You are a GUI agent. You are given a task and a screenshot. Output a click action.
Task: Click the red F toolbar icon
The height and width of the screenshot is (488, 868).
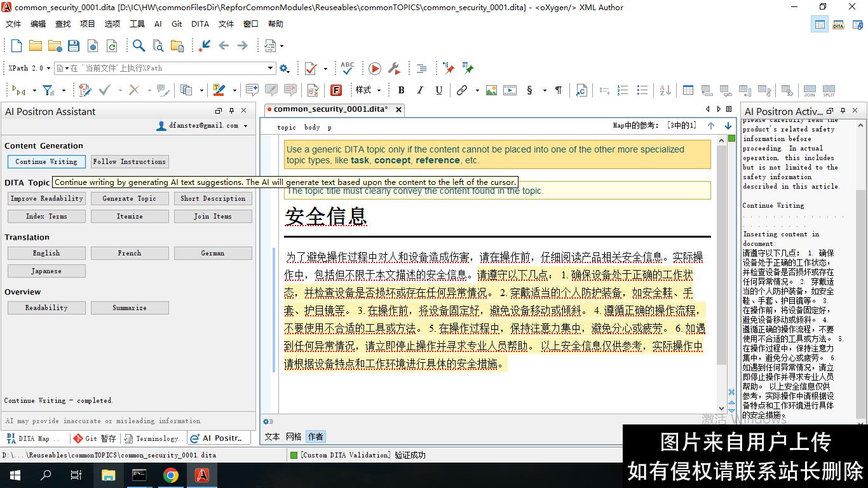click(336, 90)
